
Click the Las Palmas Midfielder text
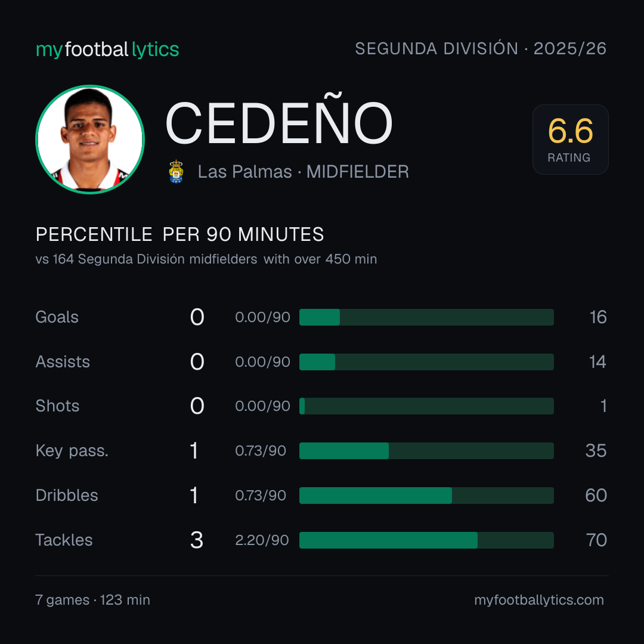(x=303, y=172)
